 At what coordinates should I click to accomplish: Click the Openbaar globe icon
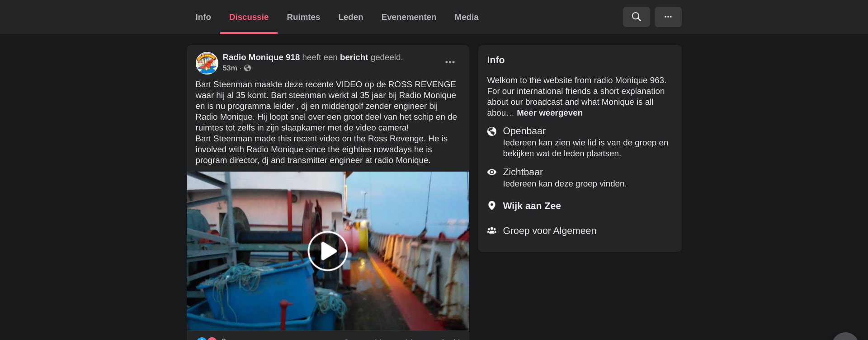point(492,131)
